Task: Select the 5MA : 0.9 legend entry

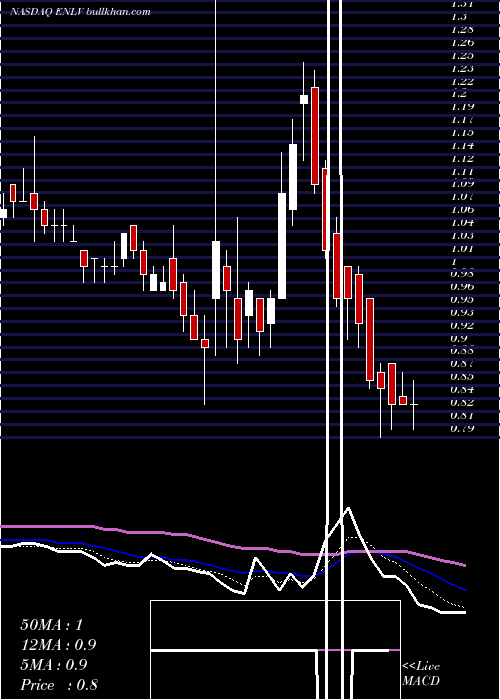Action: (x=54, y=665)
